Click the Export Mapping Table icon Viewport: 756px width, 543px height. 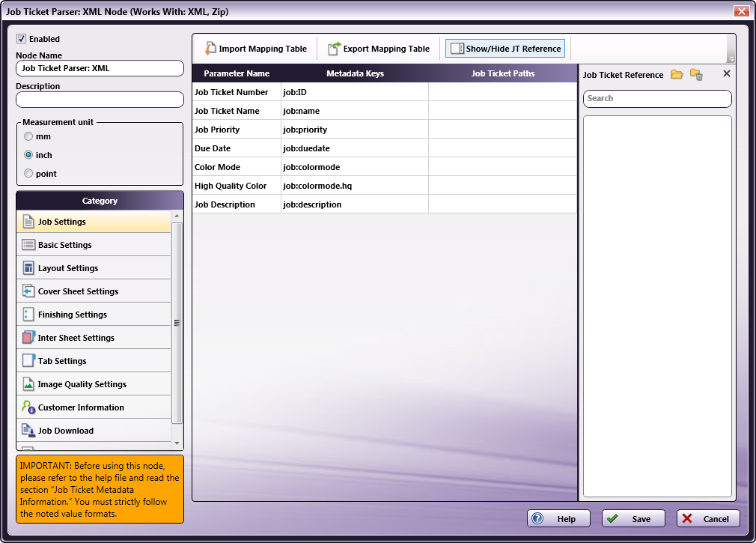tap(334, 48)
